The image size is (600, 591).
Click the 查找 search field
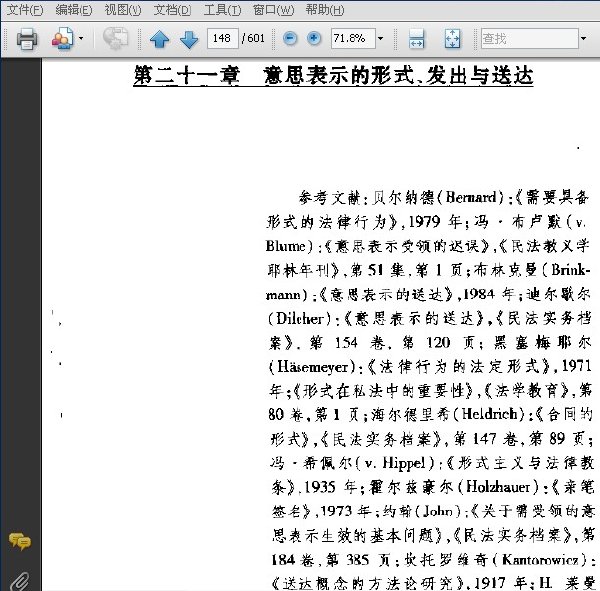529,38
